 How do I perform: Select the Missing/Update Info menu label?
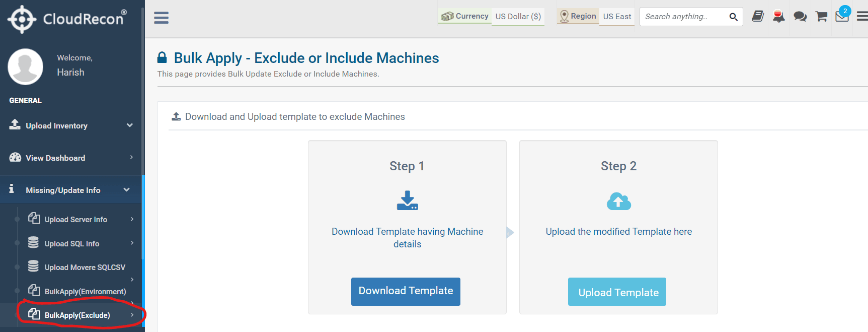tap(63, 190)
